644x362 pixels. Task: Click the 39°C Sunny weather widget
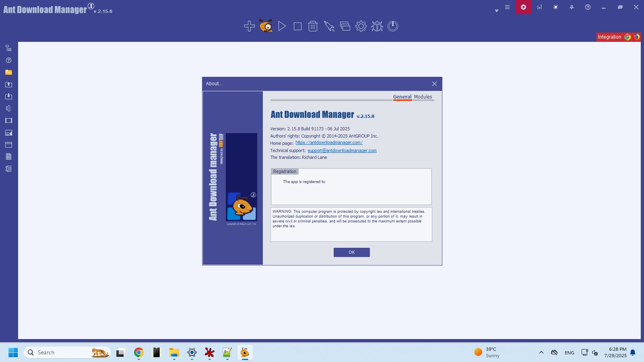[487, 352]
